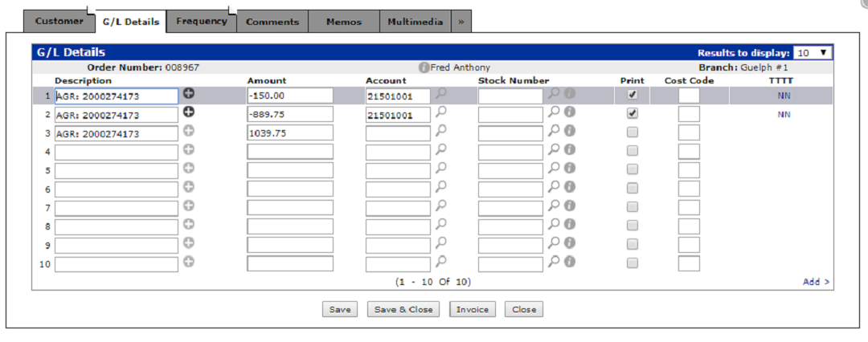This screenshot has width=868, height=342.
Task: Click the NN link on row 1
Action: [784, 96]
